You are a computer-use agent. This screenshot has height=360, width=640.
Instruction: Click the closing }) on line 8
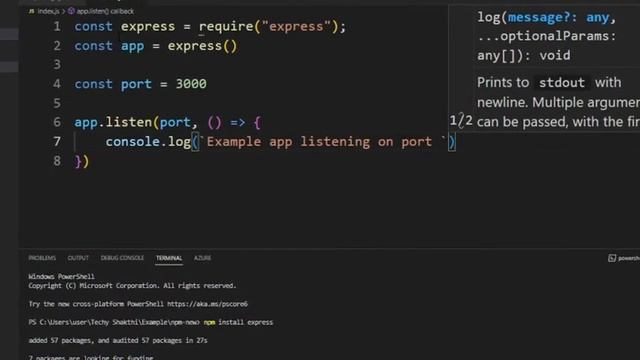(82, 161)
